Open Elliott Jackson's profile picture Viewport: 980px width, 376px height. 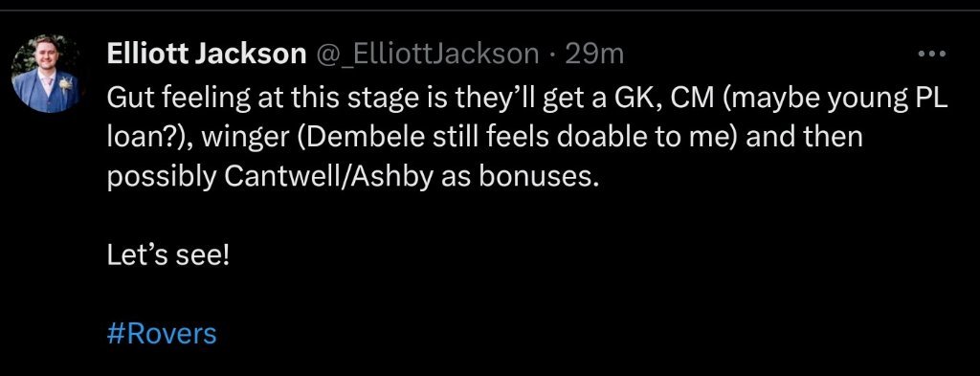(x=46, y=74)
